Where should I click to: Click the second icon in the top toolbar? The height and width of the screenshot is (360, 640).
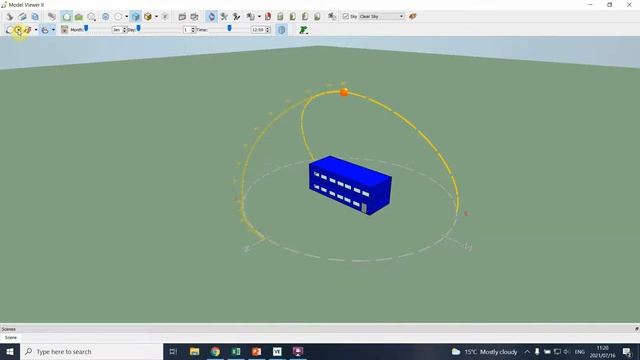[x=22, y=17]
